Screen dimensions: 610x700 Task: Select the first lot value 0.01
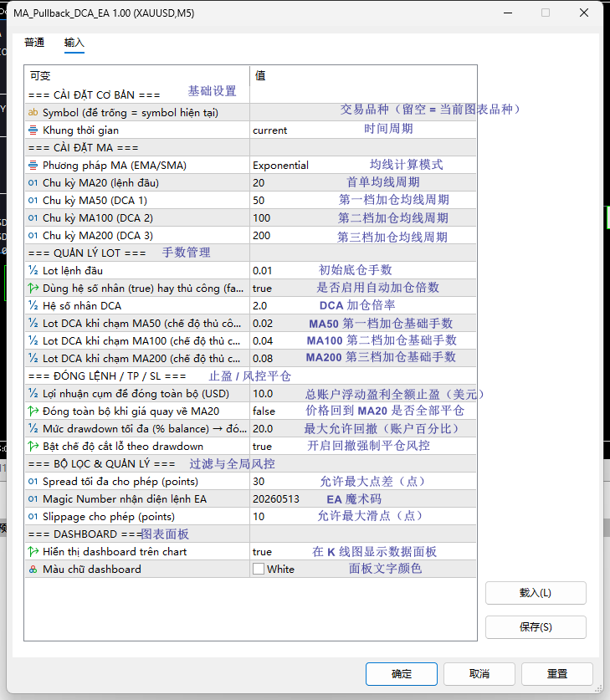click(262, 271)
